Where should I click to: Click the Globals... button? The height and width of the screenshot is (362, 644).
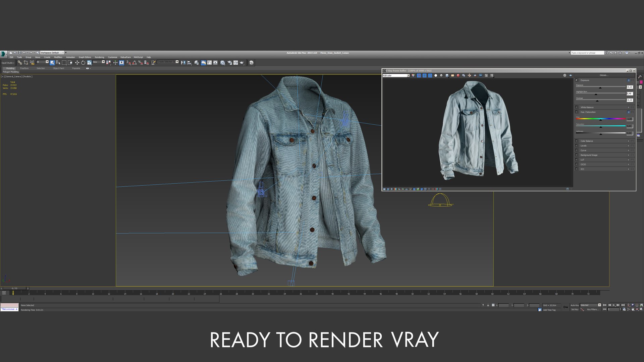point(604,75)
